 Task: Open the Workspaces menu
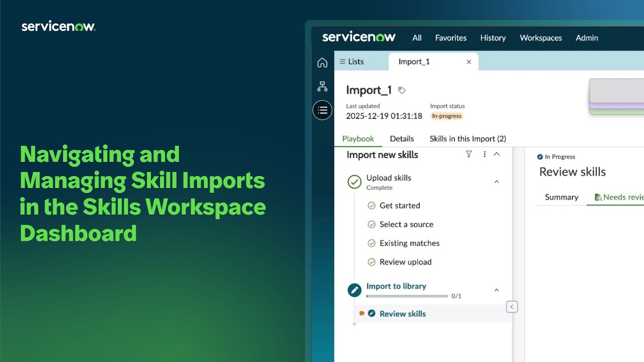541,38
